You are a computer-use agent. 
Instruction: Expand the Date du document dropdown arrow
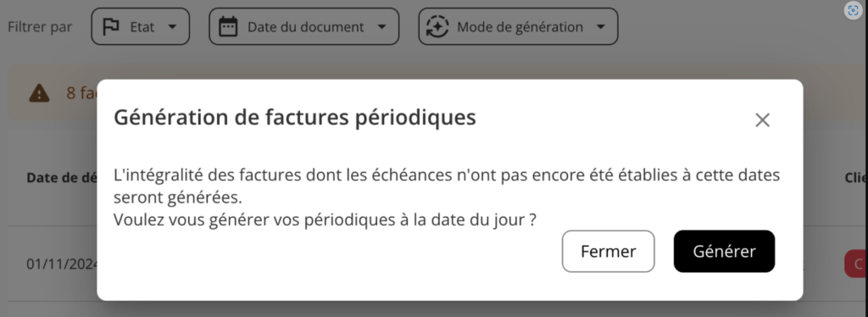coord(381,26)
